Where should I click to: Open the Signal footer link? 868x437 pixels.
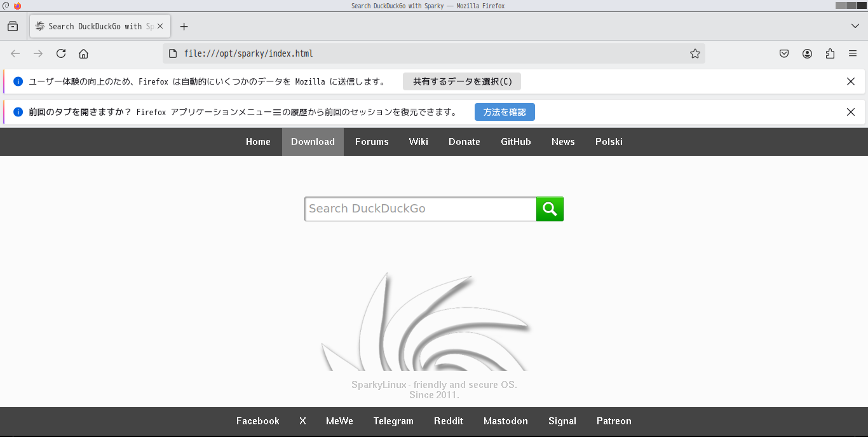click(x=562, y=421)
